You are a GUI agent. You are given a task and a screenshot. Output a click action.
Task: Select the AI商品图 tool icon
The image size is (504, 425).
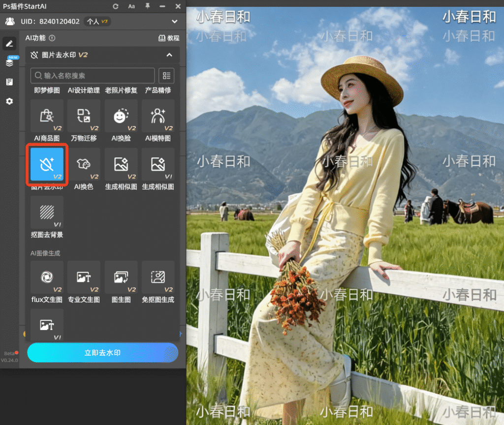pos(47,116)
